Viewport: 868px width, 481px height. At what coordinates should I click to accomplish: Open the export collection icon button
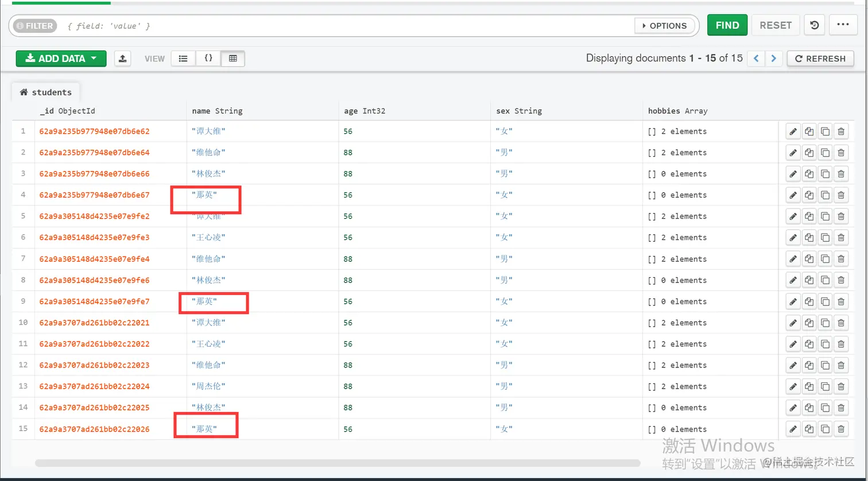point(123,58)
